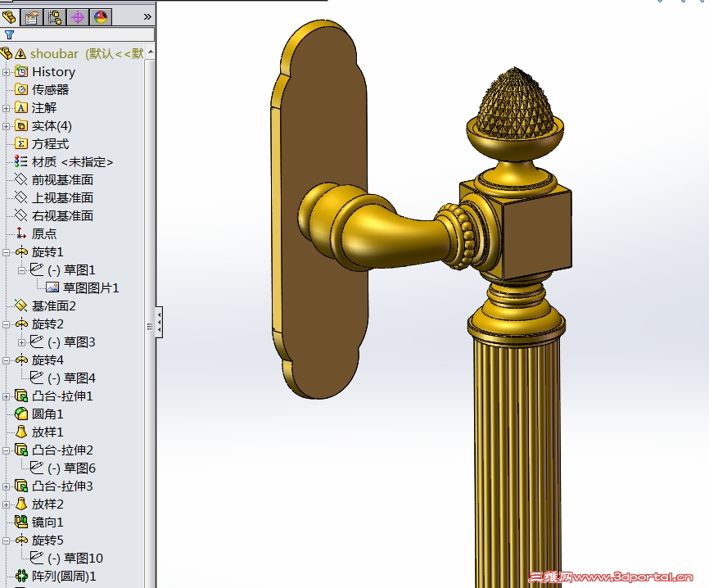Show more manager tabs chevron
This screenshot has height=588, width=709.
pyautogui.click(x=147, y=16)
